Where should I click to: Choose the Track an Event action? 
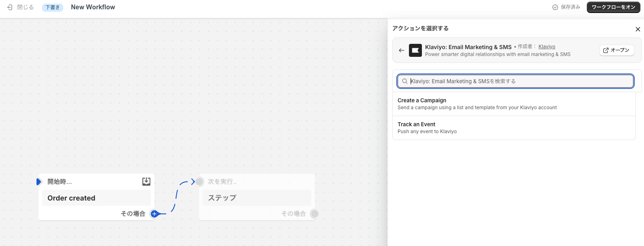[x=514, y=128]
